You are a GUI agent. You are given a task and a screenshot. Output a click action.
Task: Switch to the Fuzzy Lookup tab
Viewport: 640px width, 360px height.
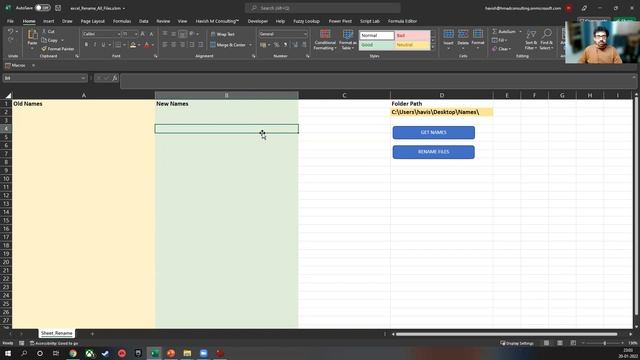click(307, 21)
